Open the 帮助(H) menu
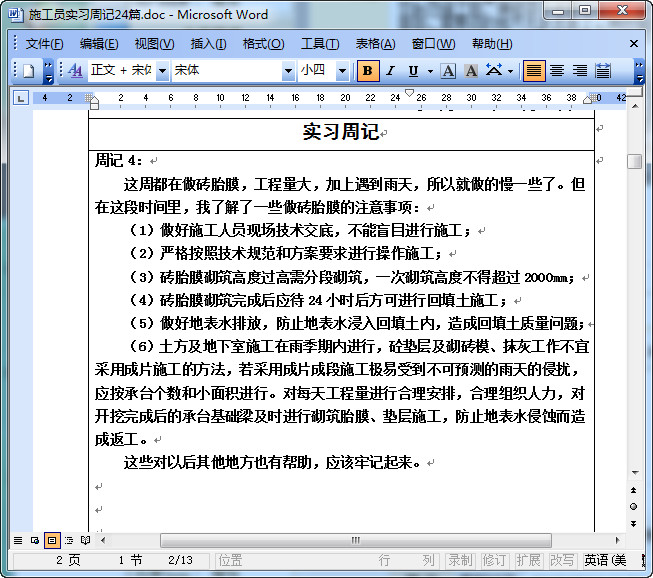Screen dimensions: 653x578 click(492, 44)
